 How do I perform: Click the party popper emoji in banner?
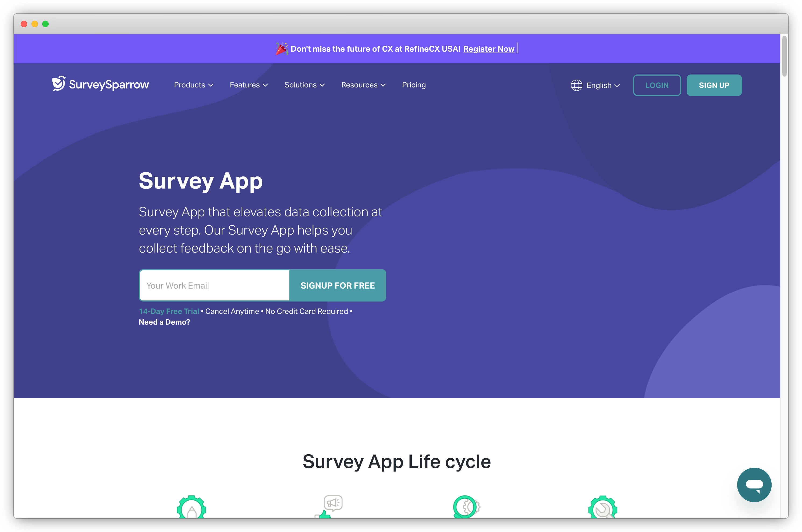click(x=281, y=49)
